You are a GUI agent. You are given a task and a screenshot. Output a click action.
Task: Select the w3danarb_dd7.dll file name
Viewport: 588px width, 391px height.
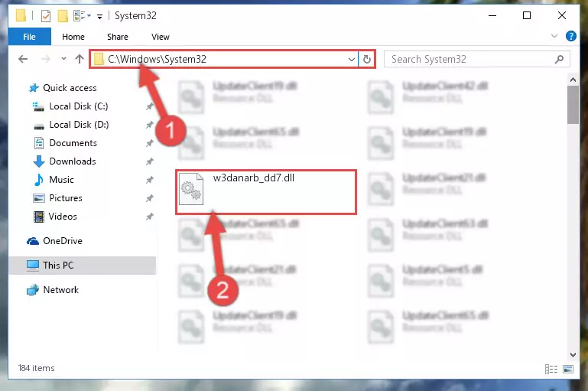tap(254, 178)
